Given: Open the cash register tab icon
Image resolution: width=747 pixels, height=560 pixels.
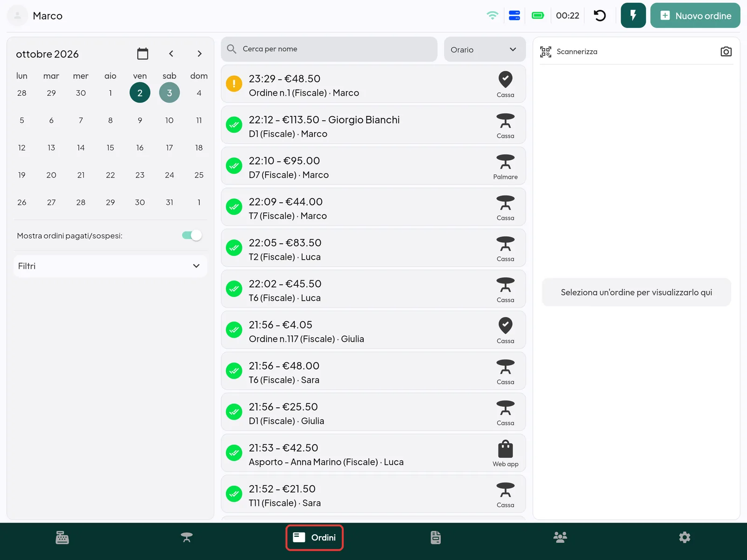Looking at the screenshot, I should (62, 538).
